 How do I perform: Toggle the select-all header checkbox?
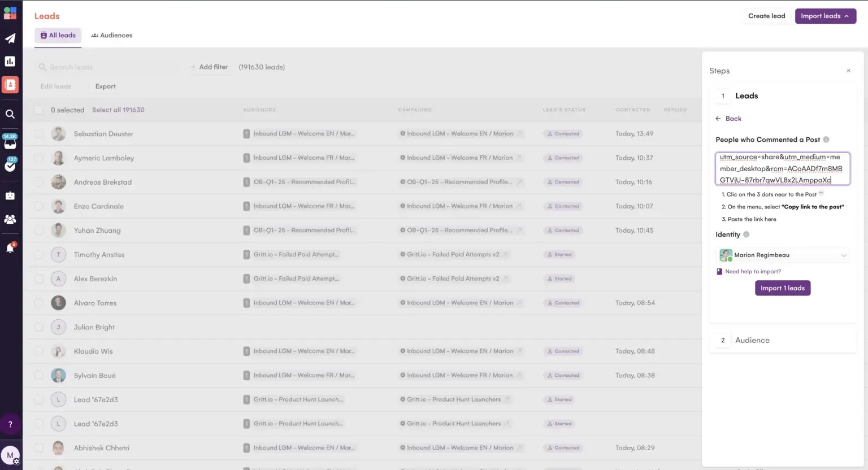click(x=38, y=110)
